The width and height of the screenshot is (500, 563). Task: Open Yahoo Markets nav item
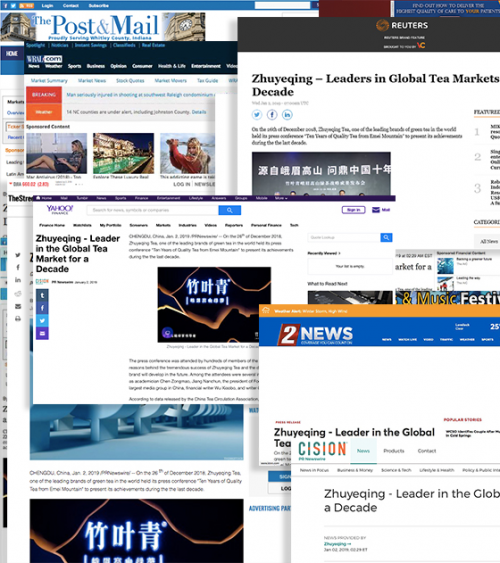[x=163, y=225]
